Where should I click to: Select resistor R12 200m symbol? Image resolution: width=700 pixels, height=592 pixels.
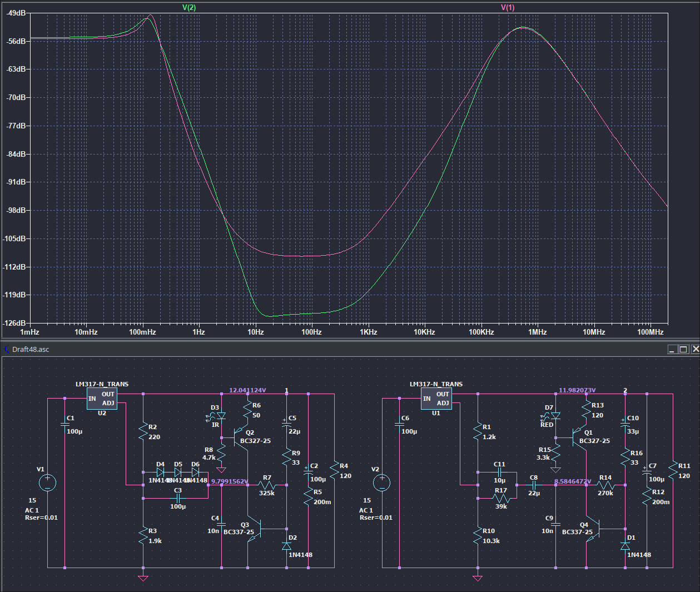point(647,496)
